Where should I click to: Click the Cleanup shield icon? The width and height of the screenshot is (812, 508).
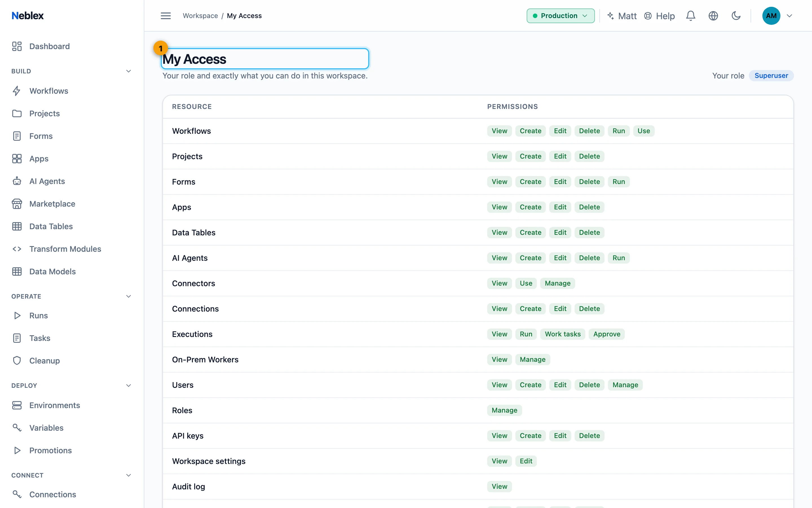pos(17,360)
